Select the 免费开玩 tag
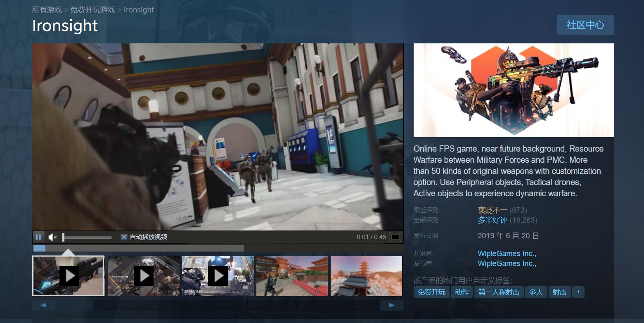This screenshot has width=644, height=323. pyautogui.click(x=431, y=292)
